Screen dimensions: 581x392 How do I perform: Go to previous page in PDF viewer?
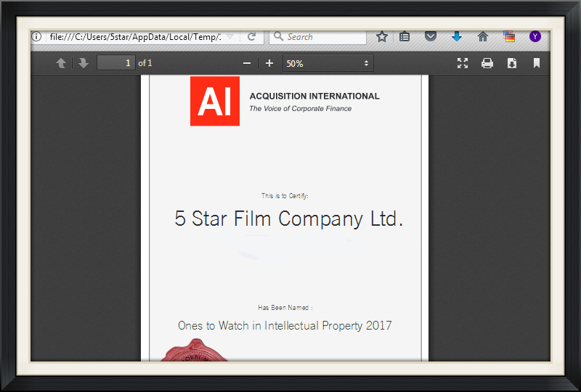click(61, 63)
